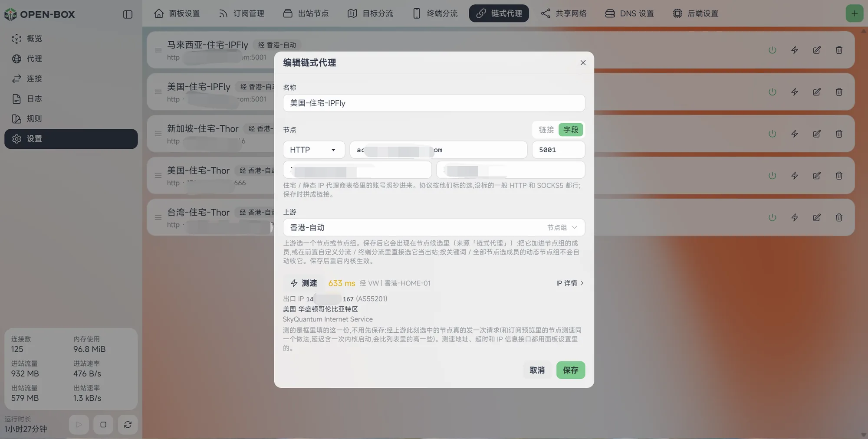Image resolution: width=868 pixels, height=439 pixels.
Task: Delete the 美国-住宅-Thor chain proxy
Action: click(x=839, y=176)
